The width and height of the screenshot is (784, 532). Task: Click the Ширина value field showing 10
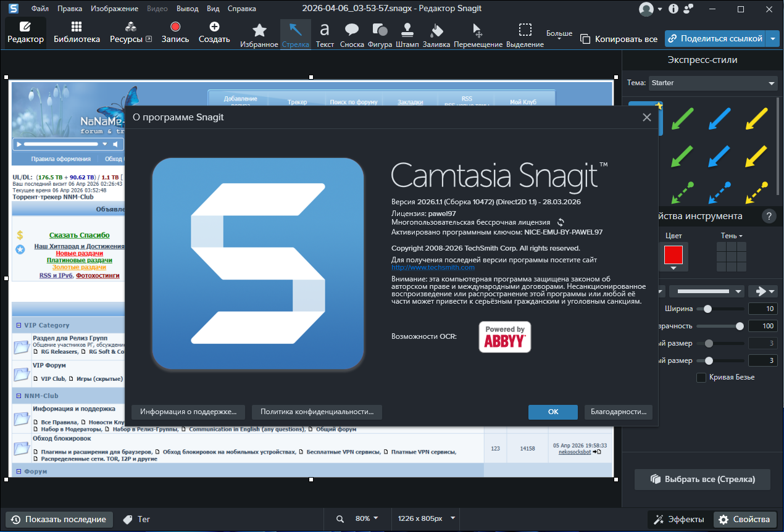(762, 309)
